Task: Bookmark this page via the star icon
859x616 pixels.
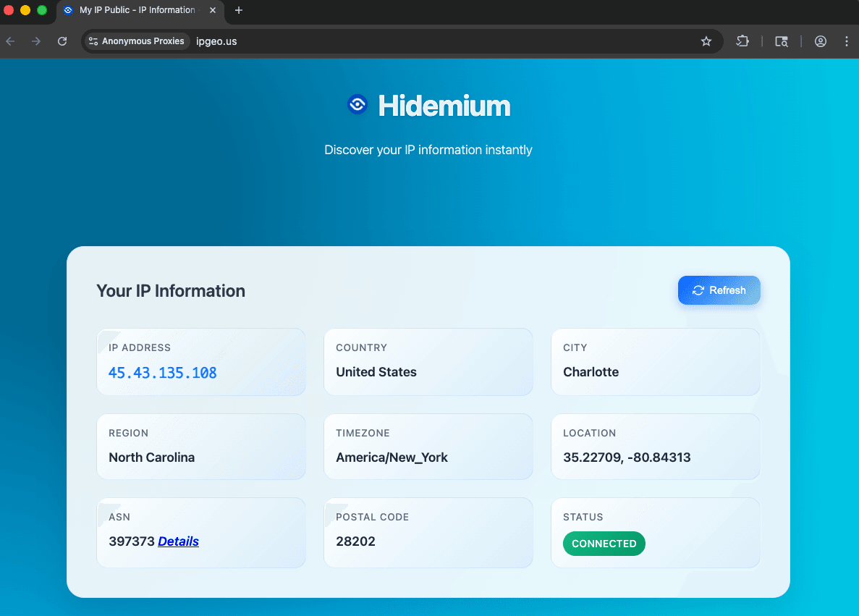Action: coord(706,41)
